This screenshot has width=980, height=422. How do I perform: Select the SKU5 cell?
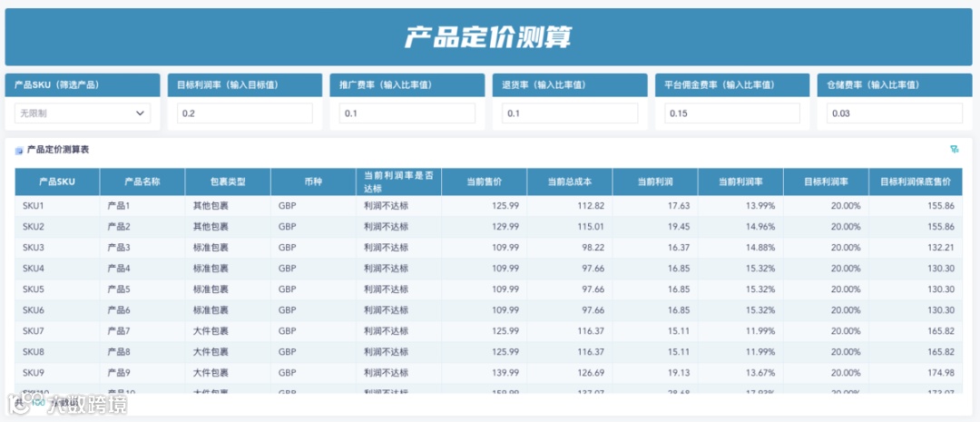pyautogui.click(x=57, y=290)
